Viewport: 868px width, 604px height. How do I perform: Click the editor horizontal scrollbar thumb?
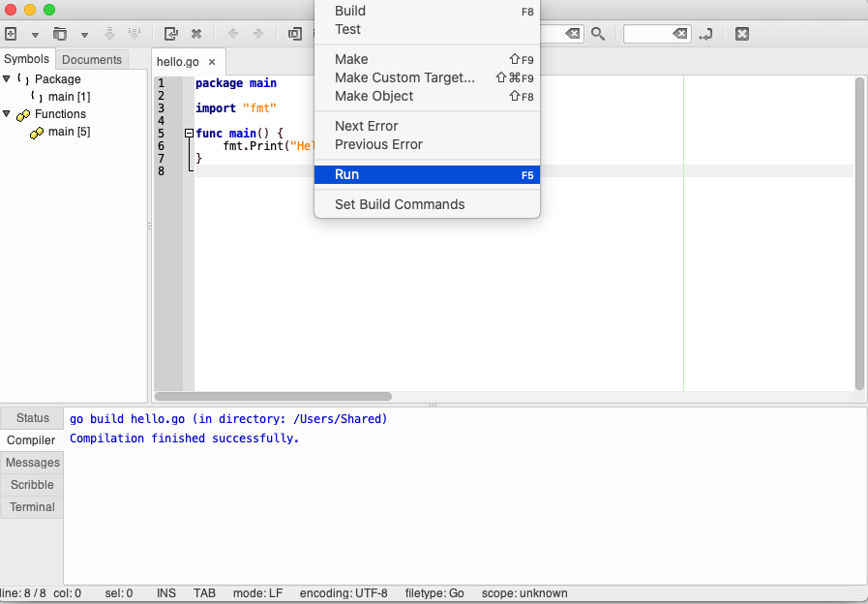point(273,397)
